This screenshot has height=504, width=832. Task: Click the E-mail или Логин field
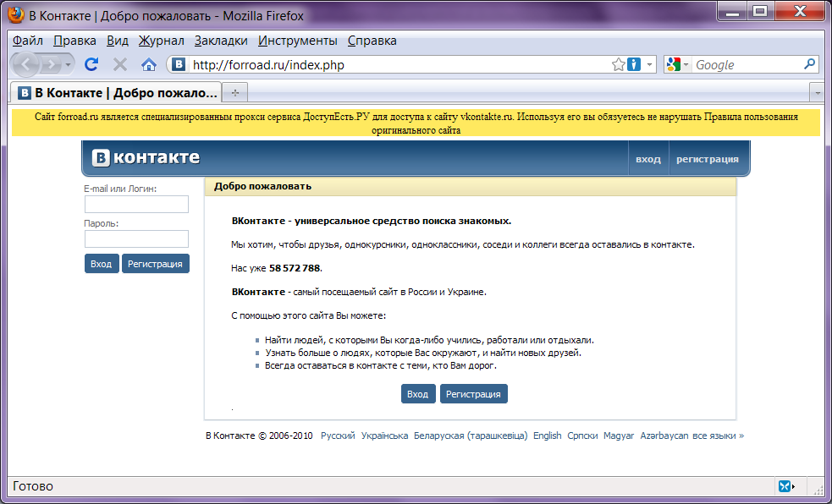pos(136,204)
